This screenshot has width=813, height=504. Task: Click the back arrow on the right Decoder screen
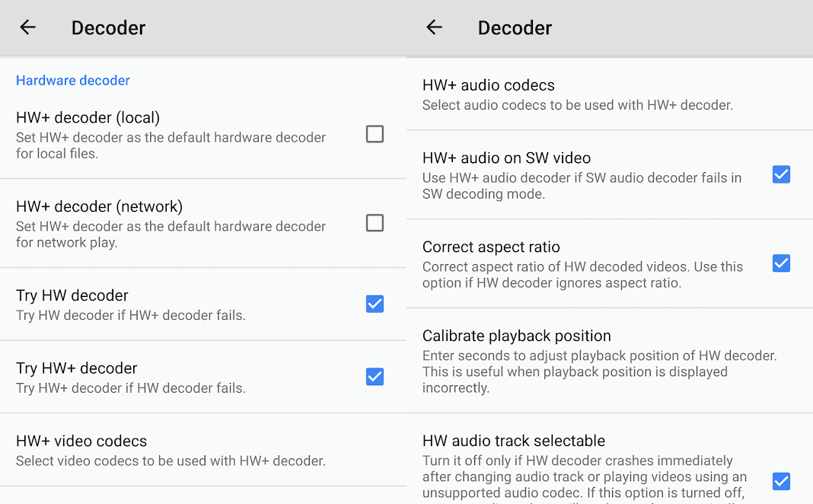pos(434,27)
